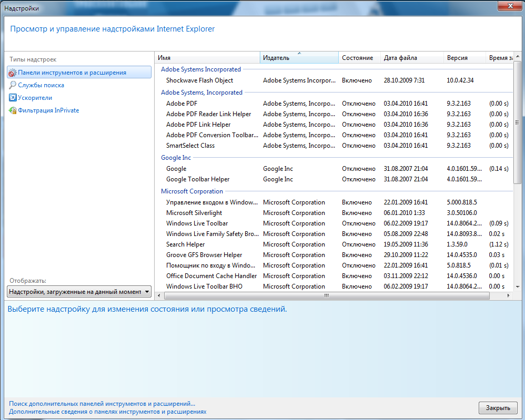Select Помощник по входу в Windows add-on
Screen dimensions: 525x420
point(334,265)
